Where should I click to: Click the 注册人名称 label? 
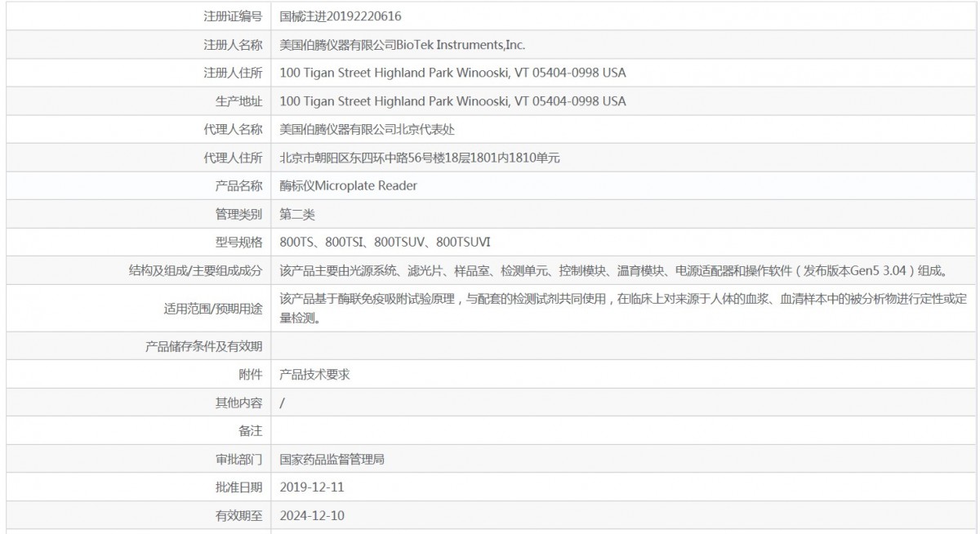233,44
